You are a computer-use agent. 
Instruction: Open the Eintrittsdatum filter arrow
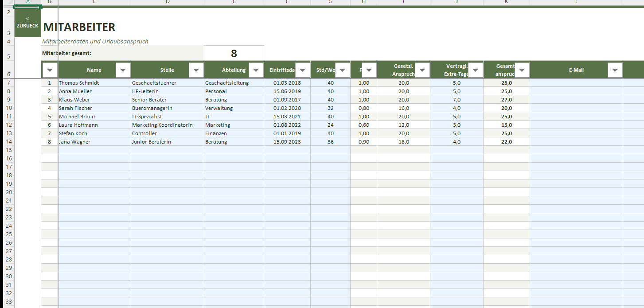click(x=302, y=70)
